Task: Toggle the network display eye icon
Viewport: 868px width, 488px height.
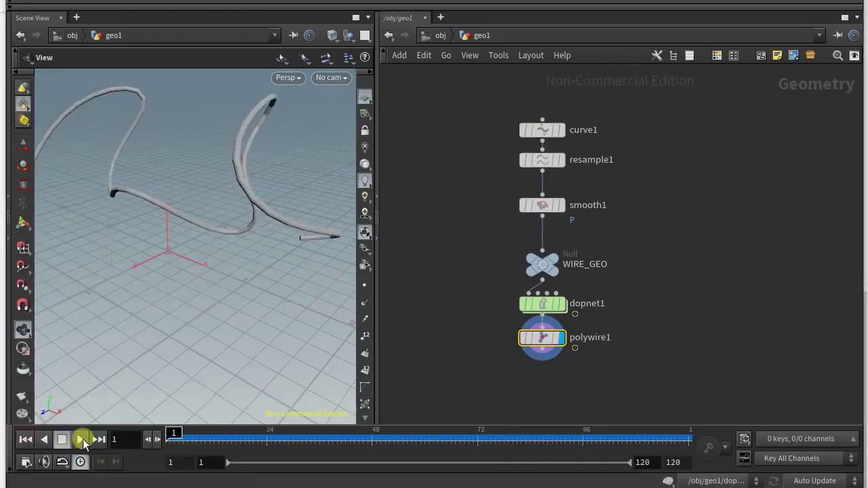Action: click(854, 56)
